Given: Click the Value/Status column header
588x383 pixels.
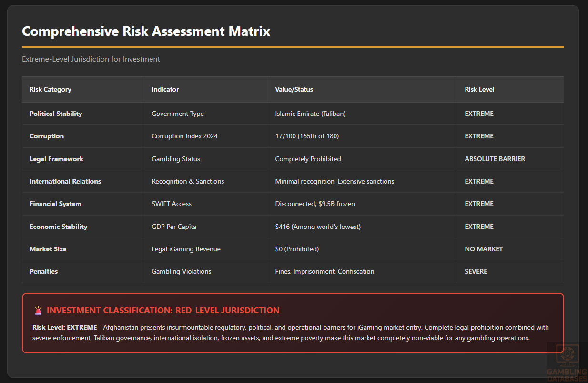Looking at the screenshot, I should coord(294,89).
